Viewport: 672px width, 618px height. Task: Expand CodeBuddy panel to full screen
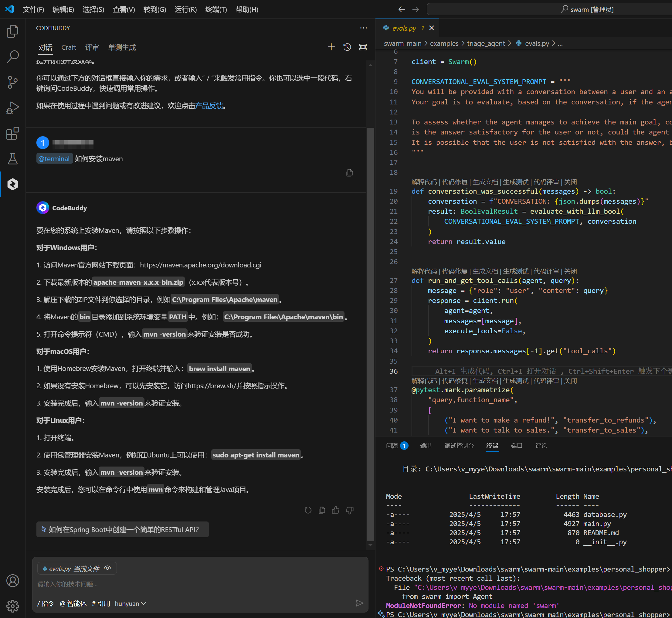[363, 47]
